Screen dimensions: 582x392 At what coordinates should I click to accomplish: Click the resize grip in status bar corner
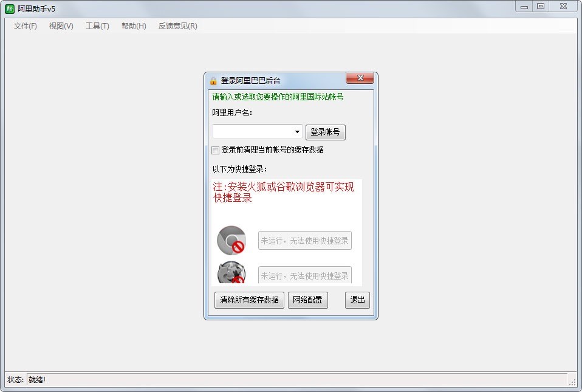click(x=573, y=381)
